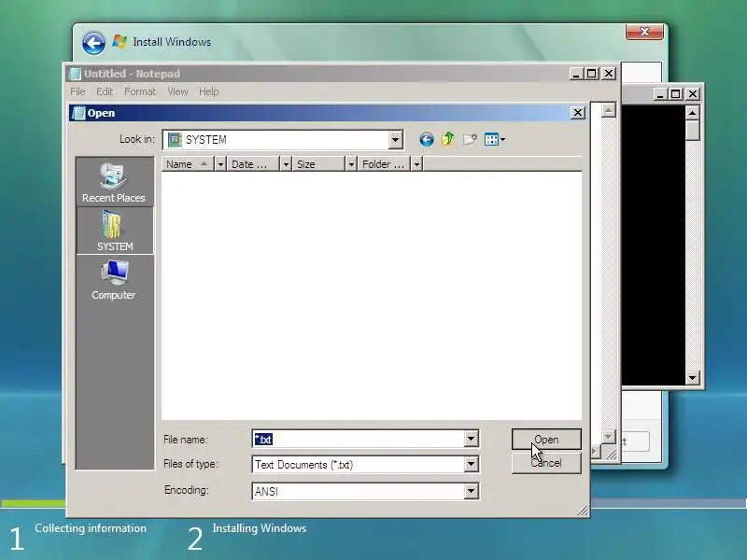The height and width of the screenshot is (560, 747).
Task: Click the console window scrollbar thumb
Action: [x=692, y=131]
